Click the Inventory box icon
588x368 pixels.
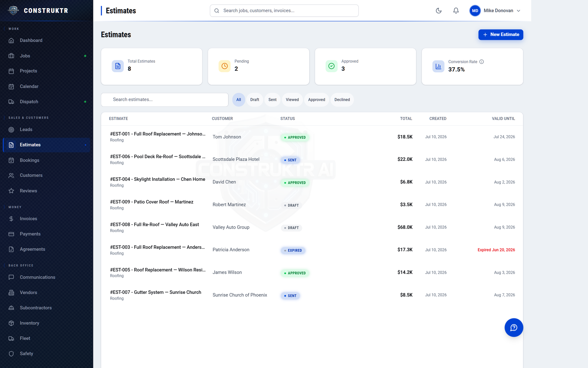tap(11, 323)
